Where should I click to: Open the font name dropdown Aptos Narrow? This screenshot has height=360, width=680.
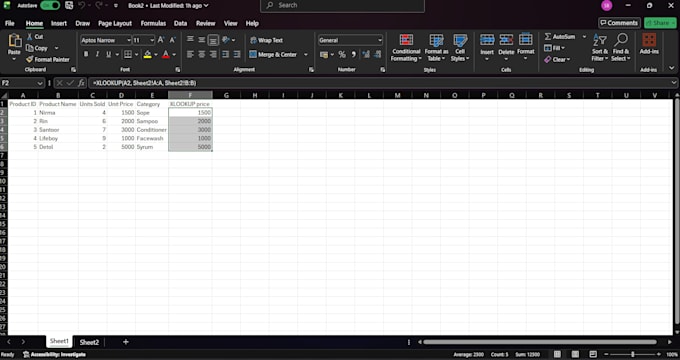[x=128, y=40]
